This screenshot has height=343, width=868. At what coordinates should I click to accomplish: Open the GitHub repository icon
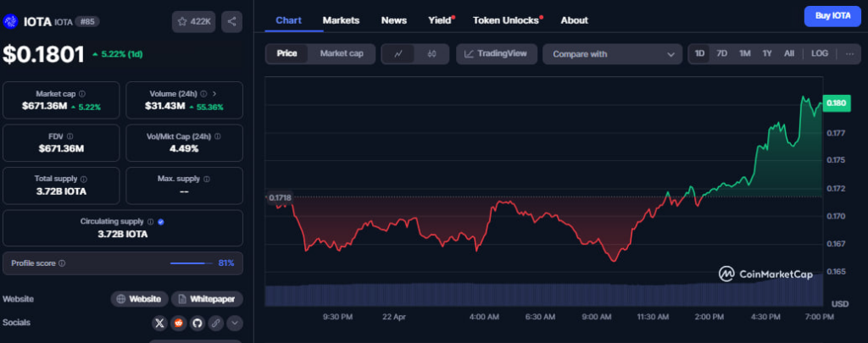click(x=197, y=323)
